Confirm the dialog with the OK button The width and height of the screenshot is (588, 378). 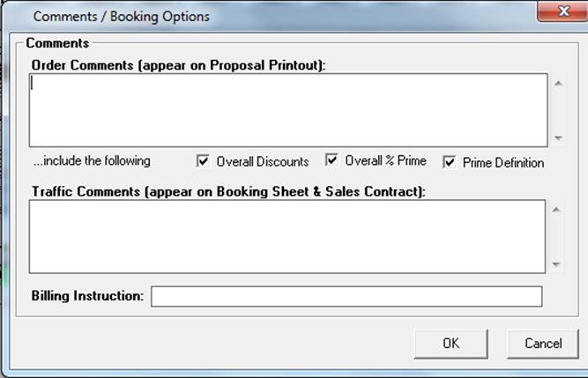(x=450, y=344)
